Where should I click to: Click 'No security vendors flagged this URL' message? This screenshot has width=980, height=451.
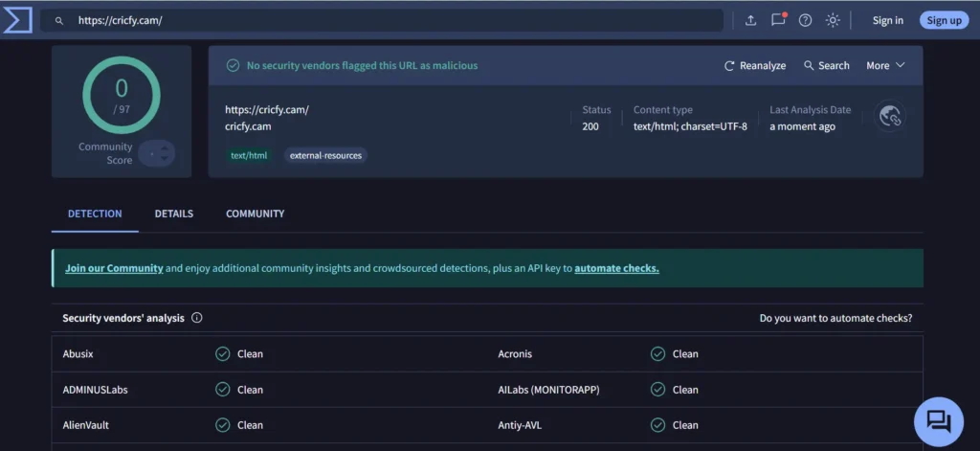coord(362,66)
